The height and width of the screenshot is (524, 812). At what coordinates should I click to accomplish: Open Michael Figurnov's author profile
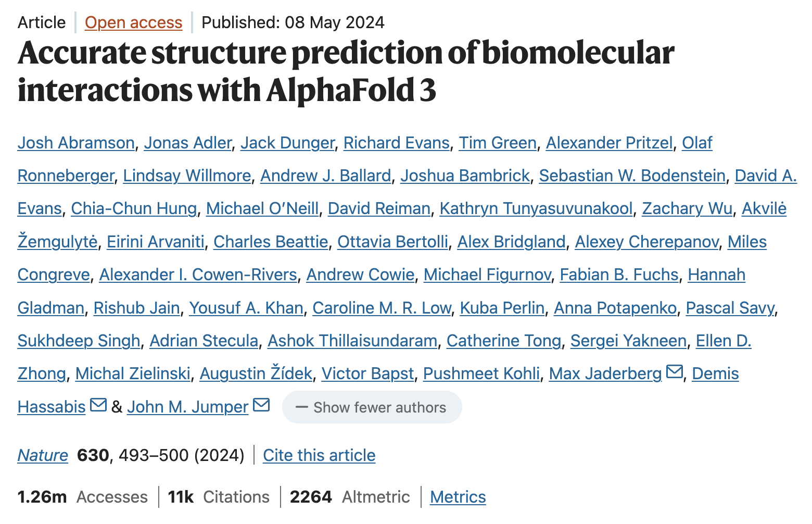click(487, 275)
